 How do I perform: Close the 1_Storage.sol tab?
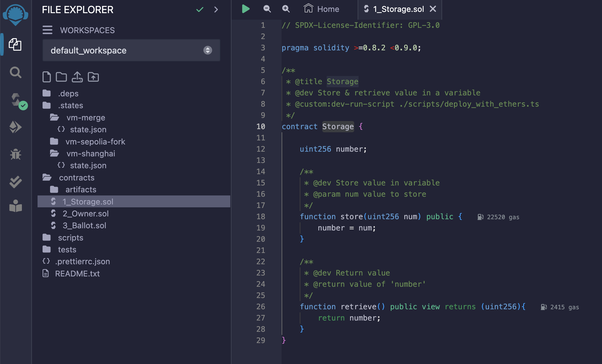433,9
